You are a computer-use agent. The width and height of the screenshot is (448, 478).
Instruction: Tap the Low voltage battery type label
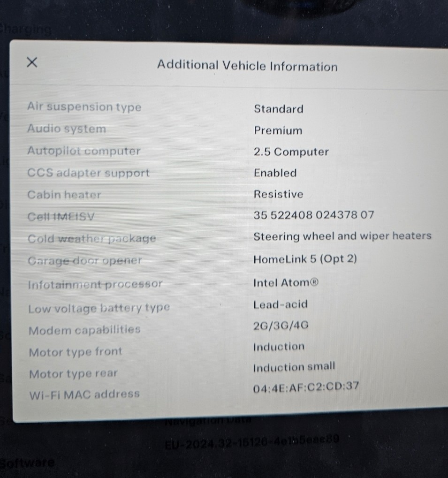(x=99, y=308)
